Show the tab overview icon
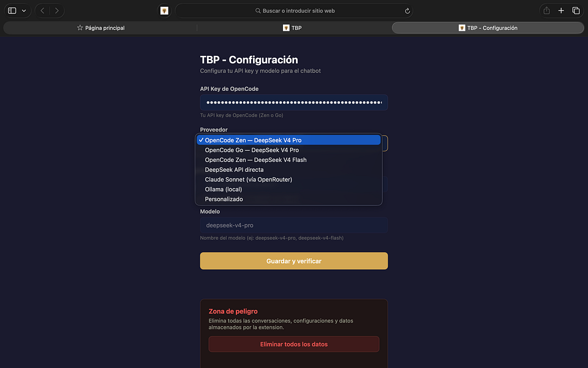Viewport: 588px width, 368px height. pos(576,10)
